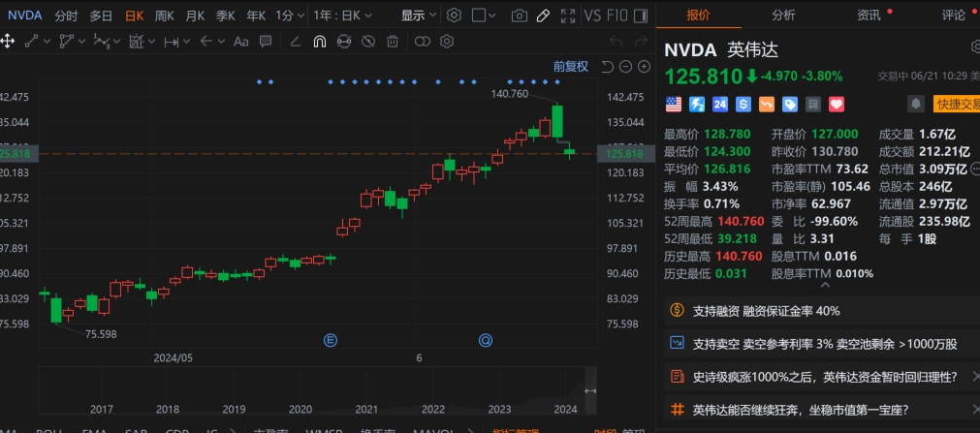980x433 pixels.
Task: Select the polyline channel drawing tool
Action: click(x=66, y=42)
